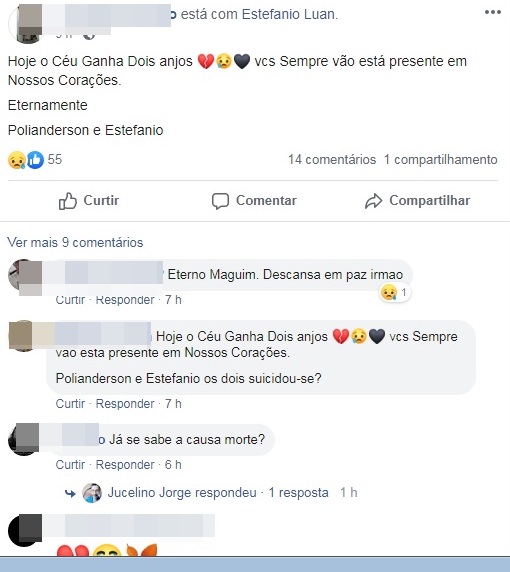
Task: Click the sad reaction emoji beside 55
Action: coord(17,160)
